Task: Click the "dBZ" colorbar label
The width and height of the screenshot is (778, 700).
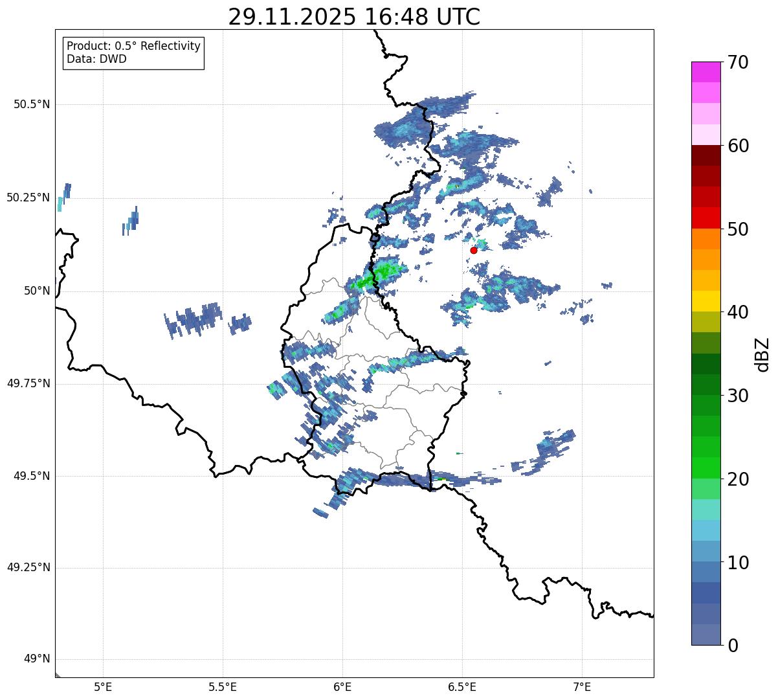Action: 762,354
